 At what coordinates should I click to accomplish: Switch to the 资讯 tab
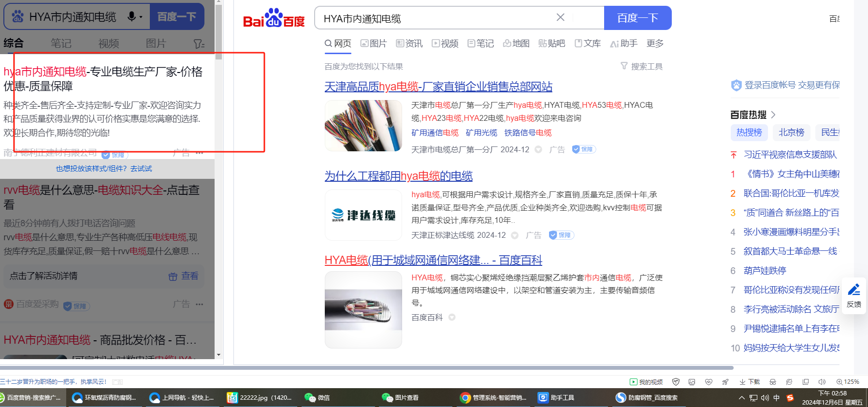coord(409,44)
